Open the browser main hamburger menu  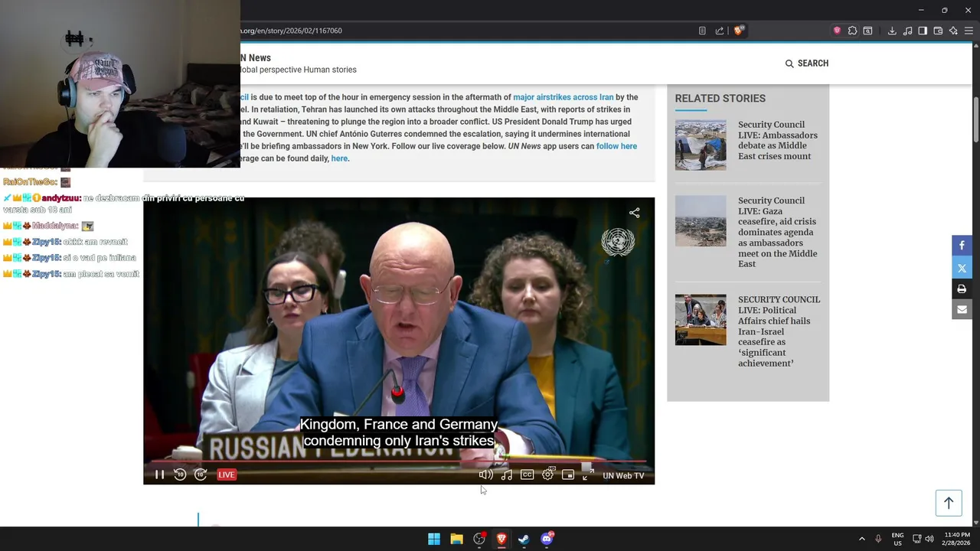[x=969, y=31]
